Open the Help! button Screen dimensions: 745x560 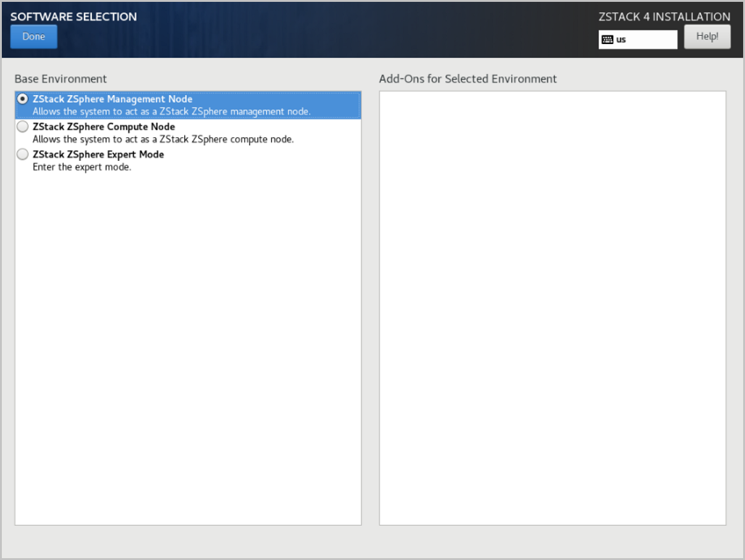[x=707, y=37]
